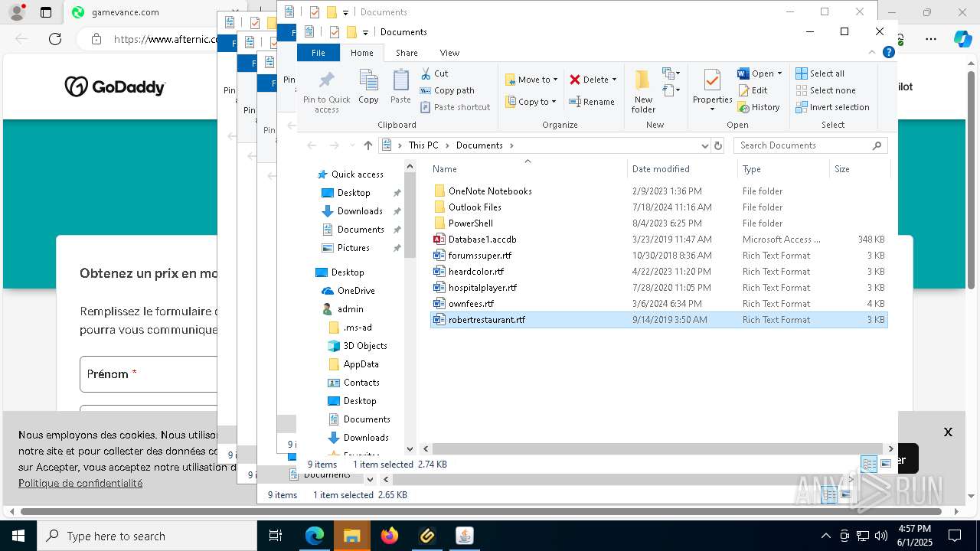Collapse the ribbon with the chevron
Viewport: 980px width, 551px height.
click(x=872, y=52)
